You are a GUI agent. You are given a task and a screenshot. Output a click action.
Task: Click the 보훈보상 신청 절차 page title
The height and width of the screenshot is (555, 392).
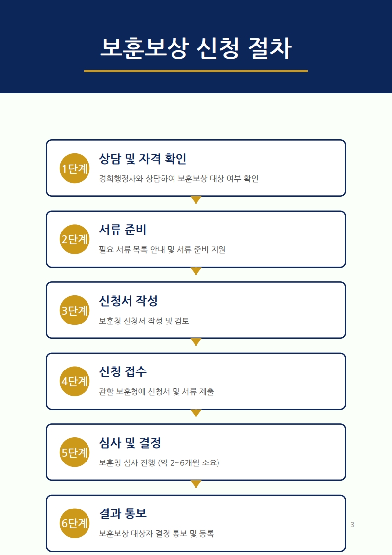(196, 48)
